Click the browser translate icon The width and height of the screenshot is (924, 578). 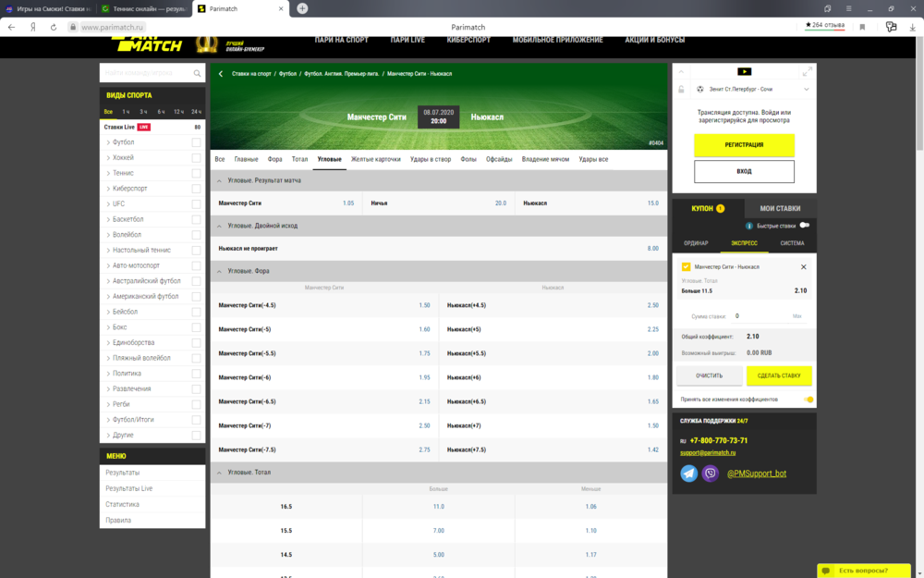(x=891, y=27)
